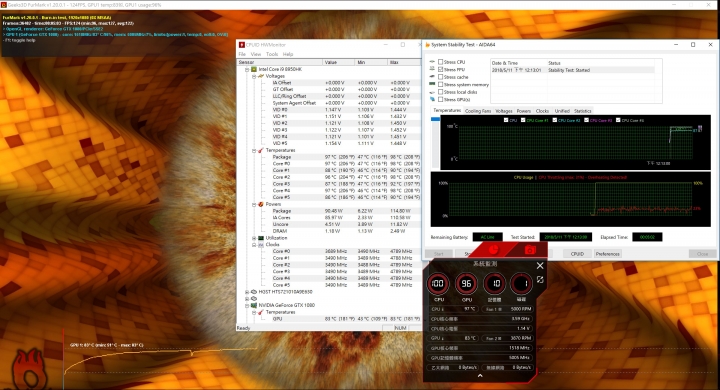
Task: Collapse the Intel Core i9 8950HK node
Action: (247, 69)
